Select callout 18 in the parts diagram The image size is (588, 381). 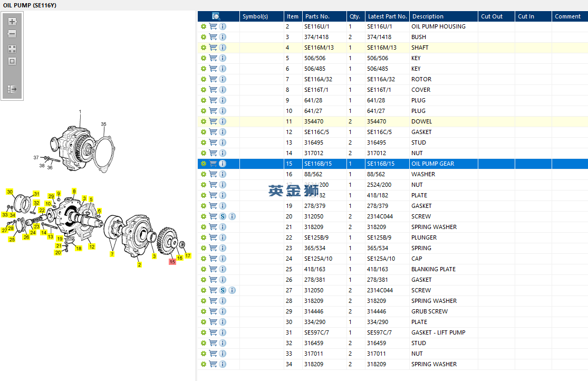(x=79, y=248)
